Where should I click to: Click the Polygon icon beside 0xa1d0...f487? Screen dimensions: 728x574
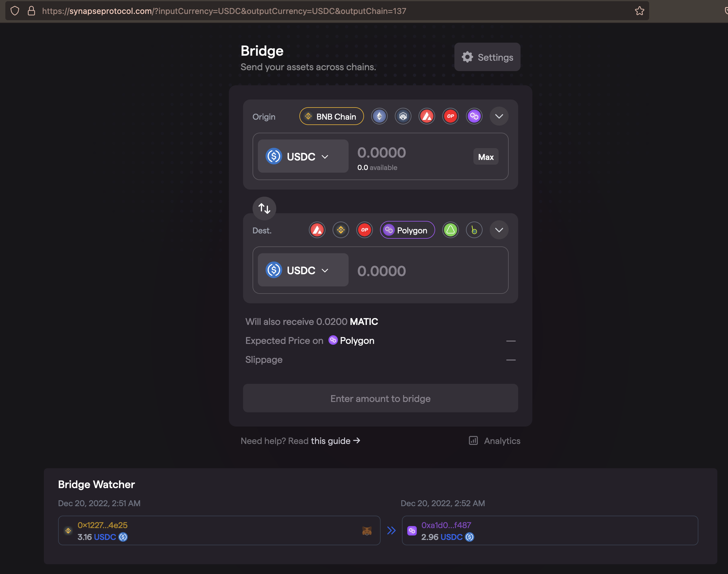(412, 531)
